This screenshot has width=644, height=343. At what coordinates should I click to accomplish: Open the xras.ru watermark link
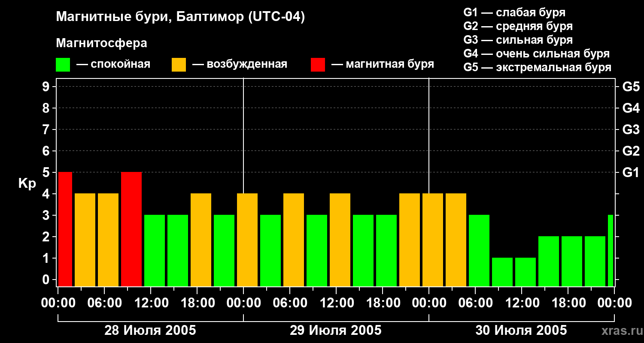[x=621, y=331]
